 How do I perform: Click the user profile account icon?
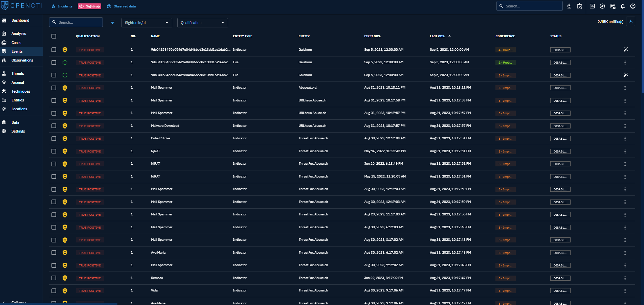pos(632,6)
